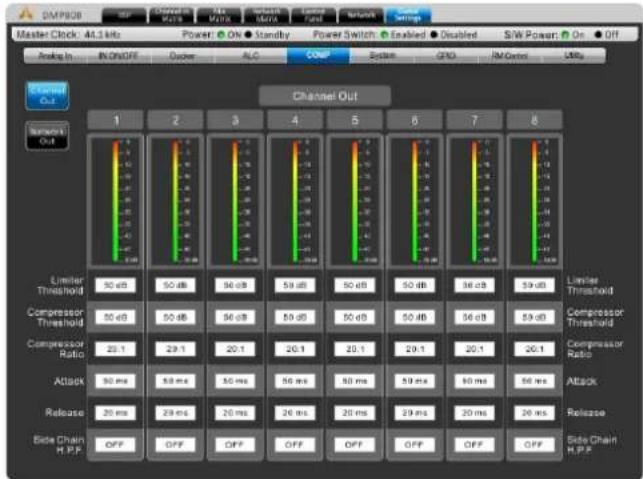Set Power Switch to Enabled
The width and height of the screenshot is (643, 479).
(384, 35)
